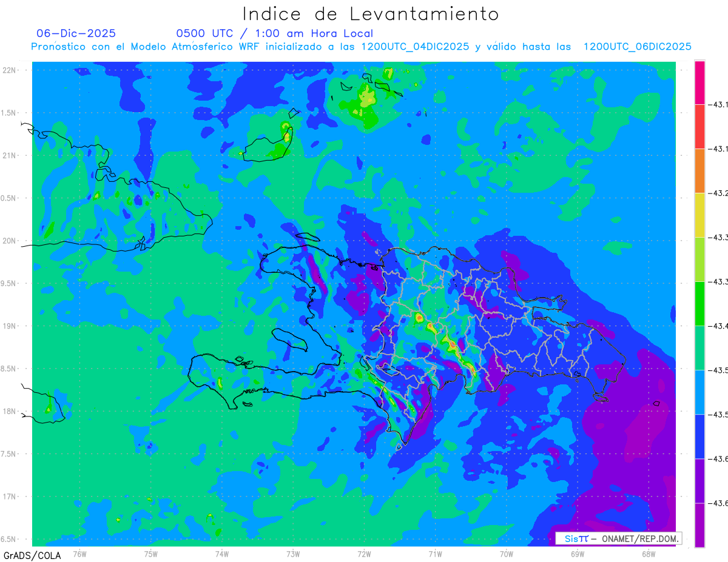The width and height of the screenshot is (728, 562).
Task: Click the '9.5N' latitude label
Action: (9, 284)
